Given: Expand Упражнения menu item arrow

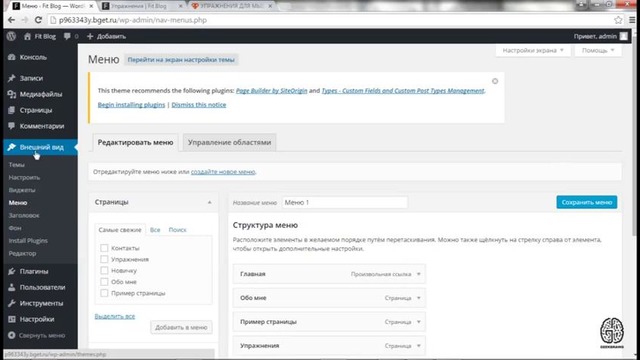Looking at the screenshot, I should (x=418, y=346).
